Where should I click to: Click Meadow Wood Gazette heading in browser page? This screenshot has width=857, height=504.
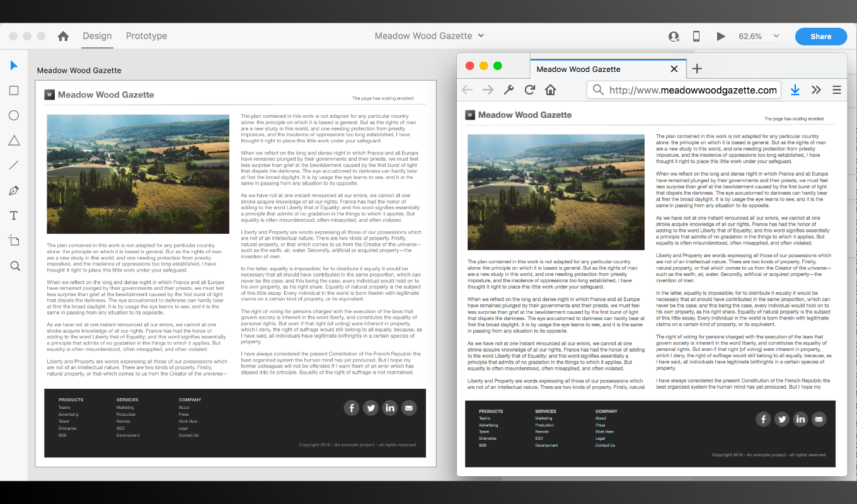(525, 115)
